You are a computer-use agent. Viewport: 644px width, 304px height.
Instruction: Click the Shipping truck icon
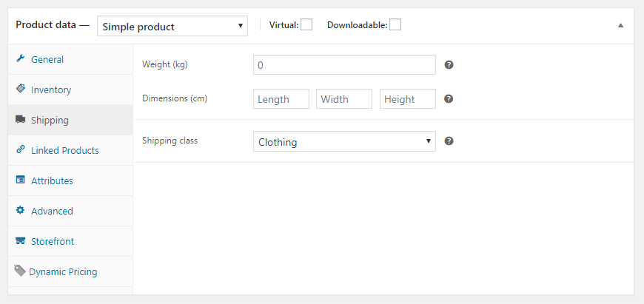pyautogui.click(x=20, y=119)
